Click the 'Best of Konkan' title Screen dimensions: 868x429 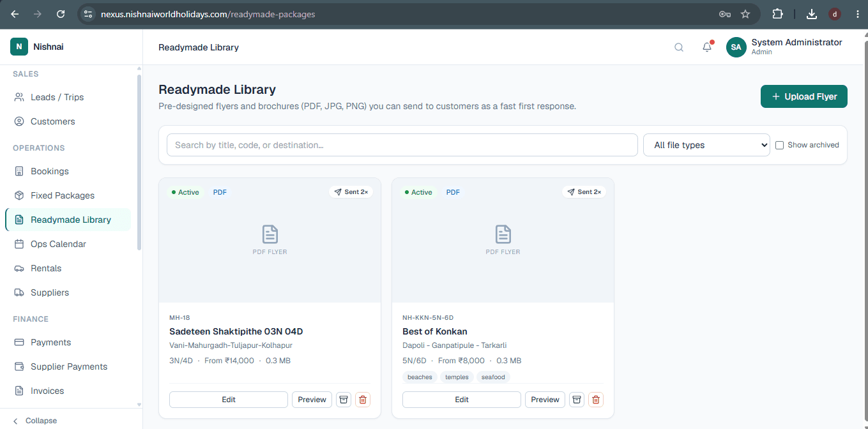pyautogui.click(x=435, y=331)
